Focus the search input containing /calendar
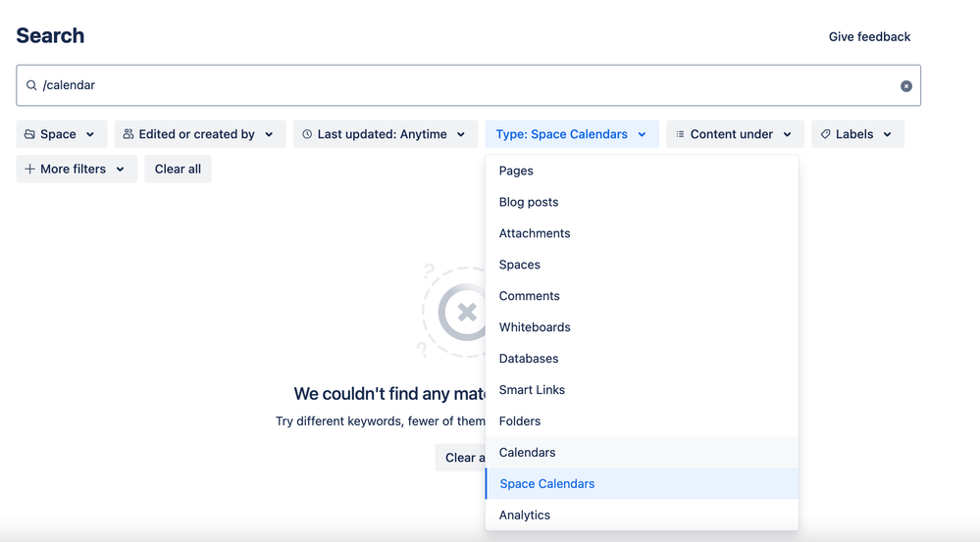The image size is (980, 542). tap(468, 85)
